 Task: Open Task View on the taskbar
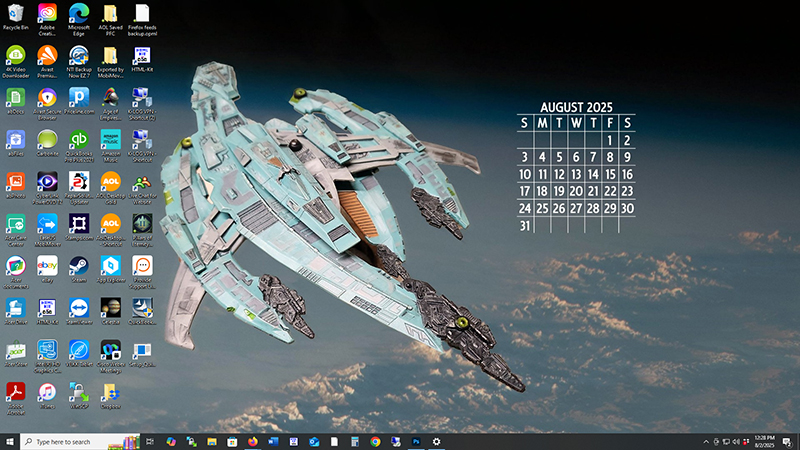point(150,442)
